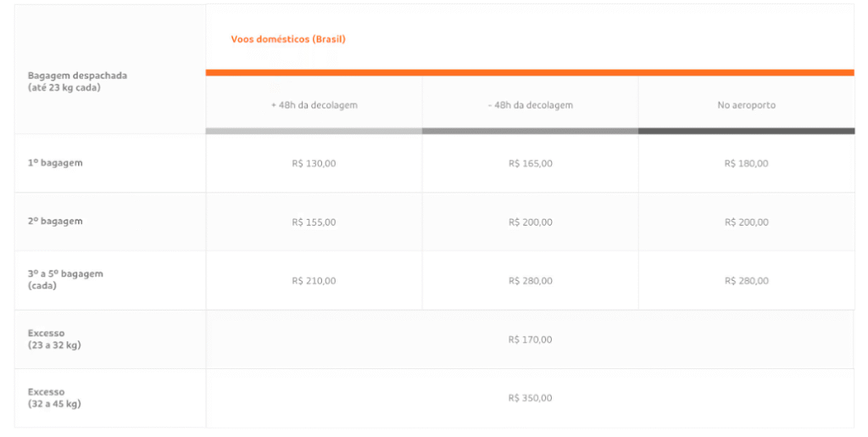
Task: Click the - 48h da decolagem column header
Action: (531, 105)
